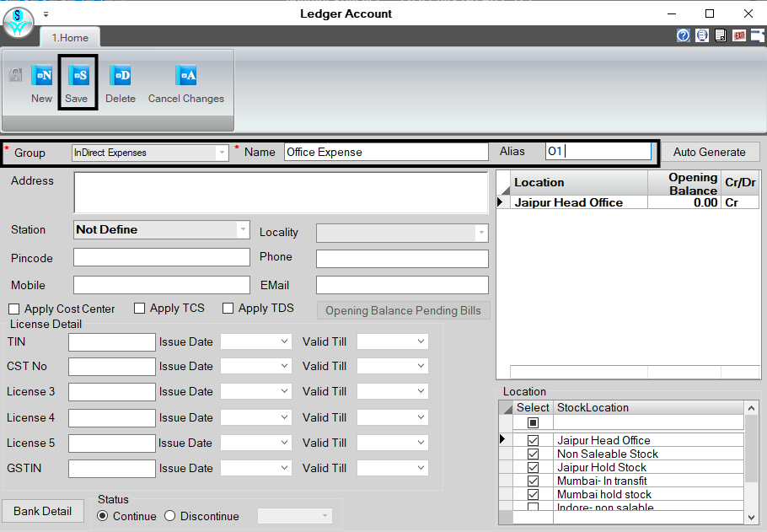Open the TIN Issue Date dropdown

click(x=284, y=341)
